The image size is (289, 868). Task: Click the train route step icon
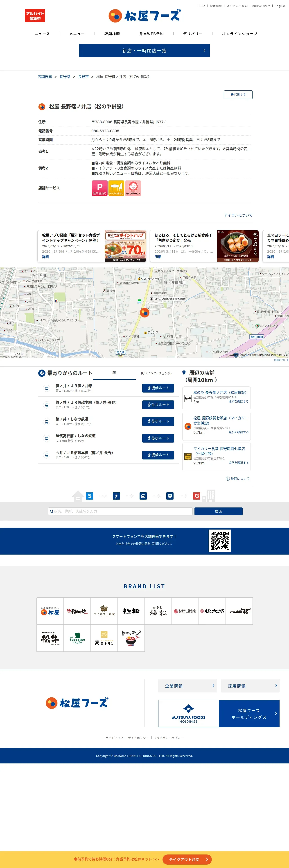[x=170, y=496]
